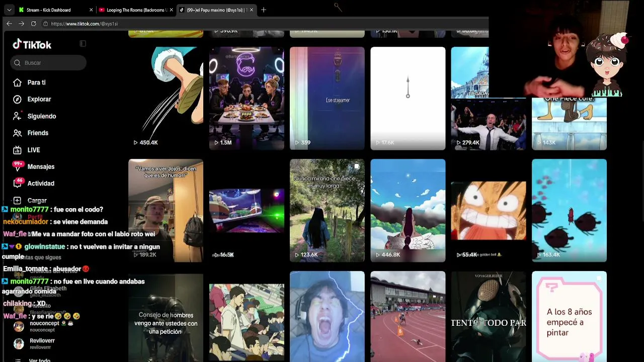This screenshot has height=362, width=644.
Task: Close the Looping The Rooms tab
Action: 172,10
